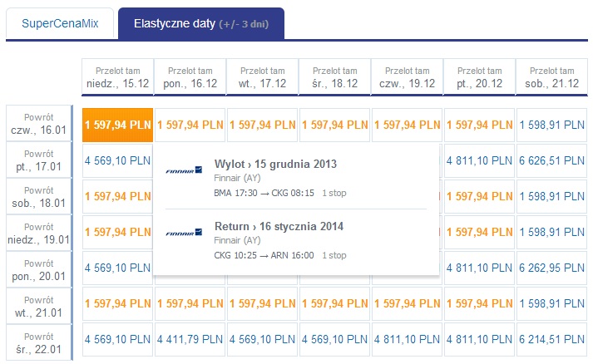Choose the pt., 20.12 departure column header

point(480,76)
